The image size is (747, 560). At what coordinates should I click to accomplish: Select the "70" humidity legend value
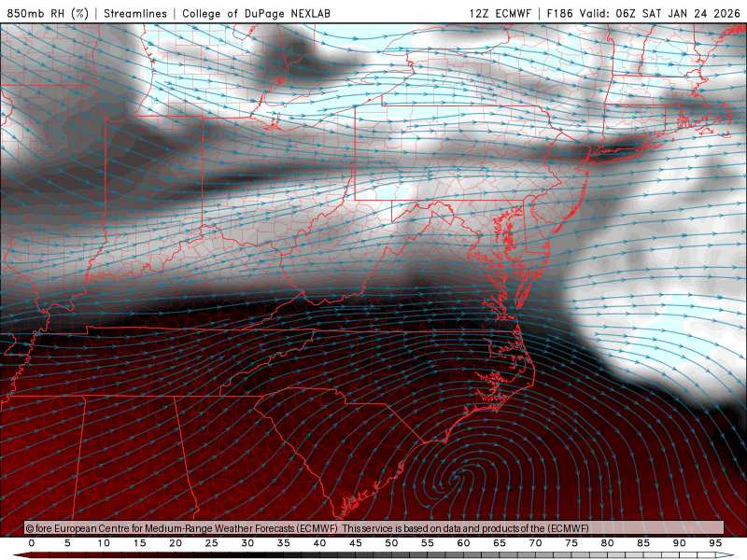tap(535, 543)
